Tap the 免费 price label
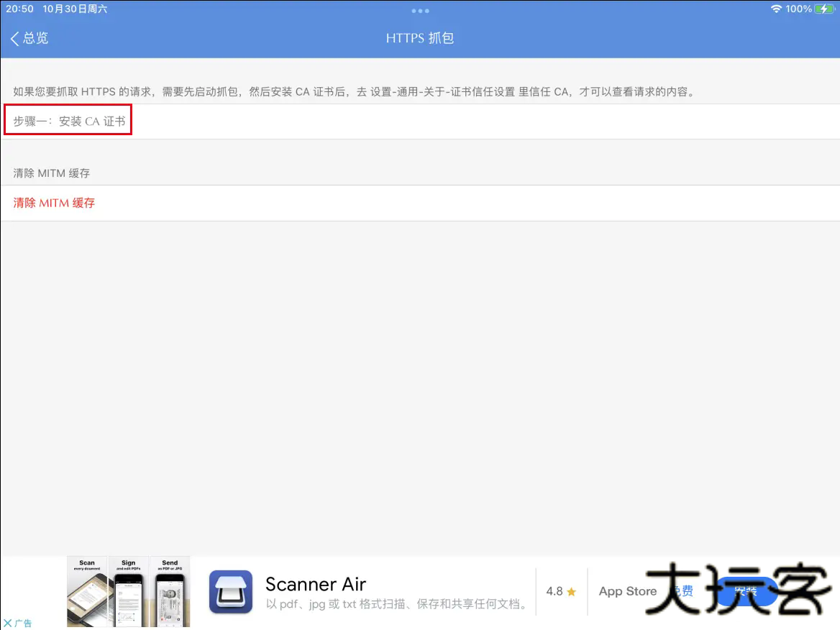Viewport: 840px width, 630px height. tap(682, 591)
